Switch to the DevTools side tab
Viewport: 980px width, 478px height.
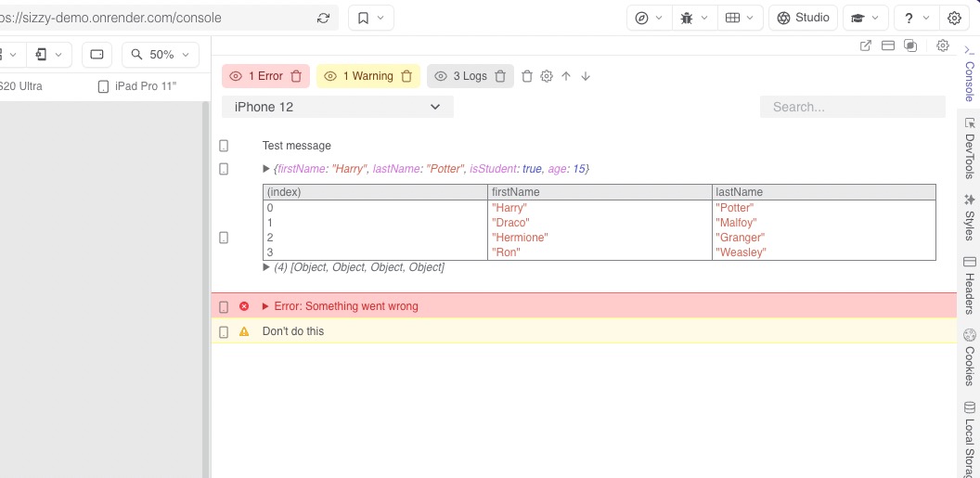(x=970, y=149)
